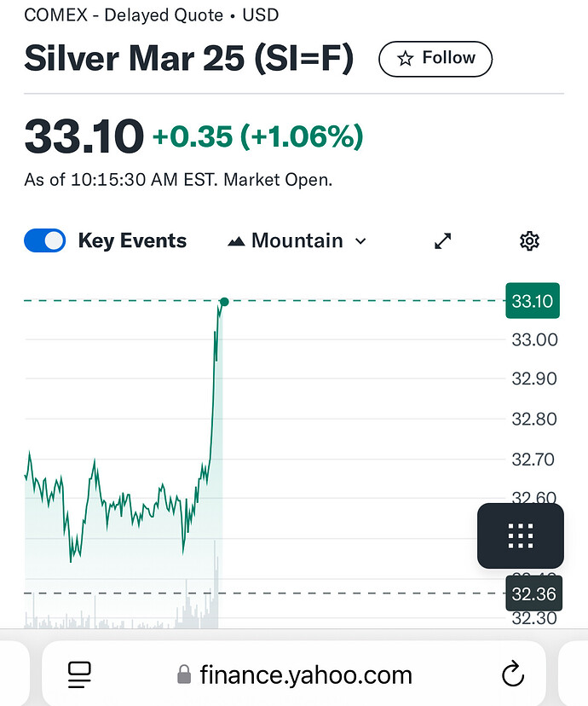
Task: Open the floating grid menu button
Action: click(521, 535)
